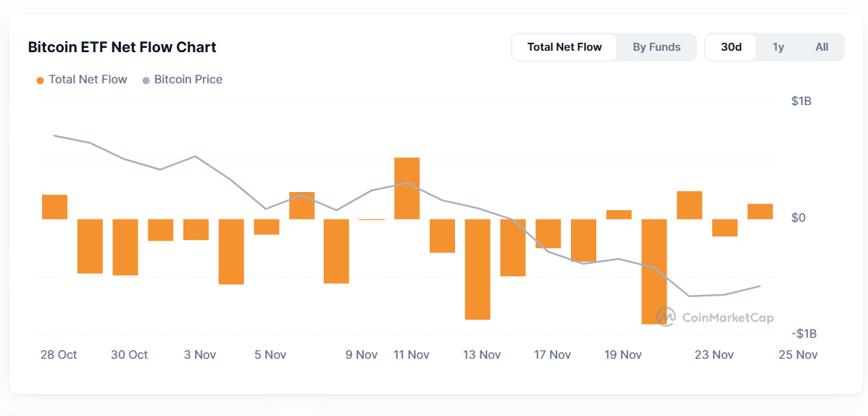Screen dimensions: 868x416
Task: Select the 30d time range
Action: pos(731,47)
